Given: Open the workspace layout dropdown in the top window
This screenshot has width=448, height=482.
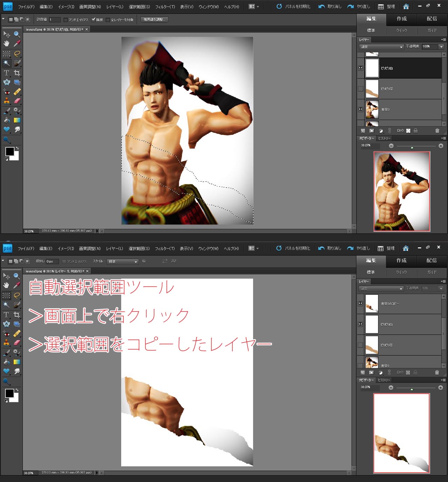Looking at the screenshot, I should point(254,7).
